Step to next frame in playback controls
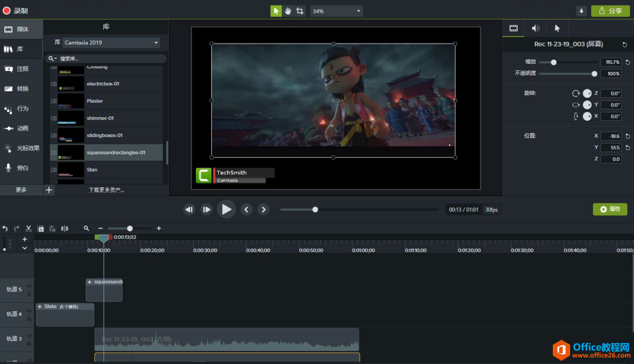This screenshot has width=634, height=364. (x=206, y=210)
